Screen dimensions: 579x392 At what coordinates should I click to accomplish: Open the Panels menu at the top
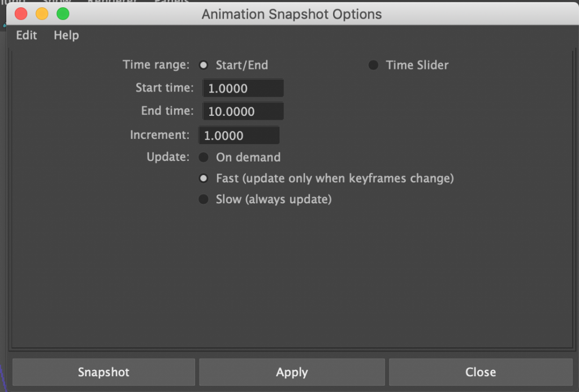click(172, 2)
